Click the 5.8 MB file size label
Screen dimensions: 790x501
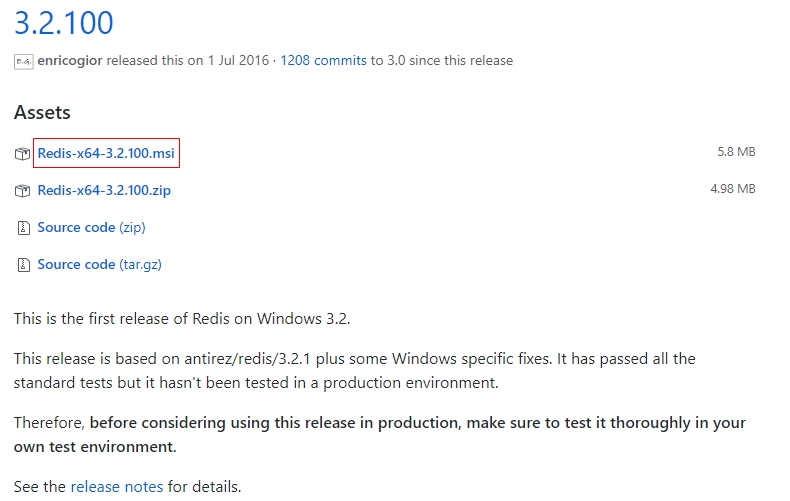click(x=736, y=152)
